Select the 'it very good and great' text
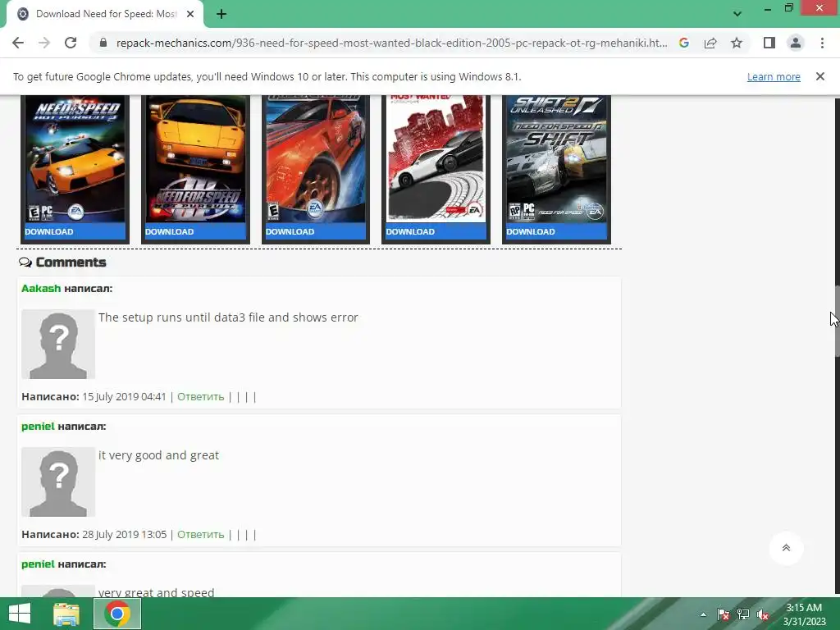This screenshot has height=630, width=840. tap(158, 454)
